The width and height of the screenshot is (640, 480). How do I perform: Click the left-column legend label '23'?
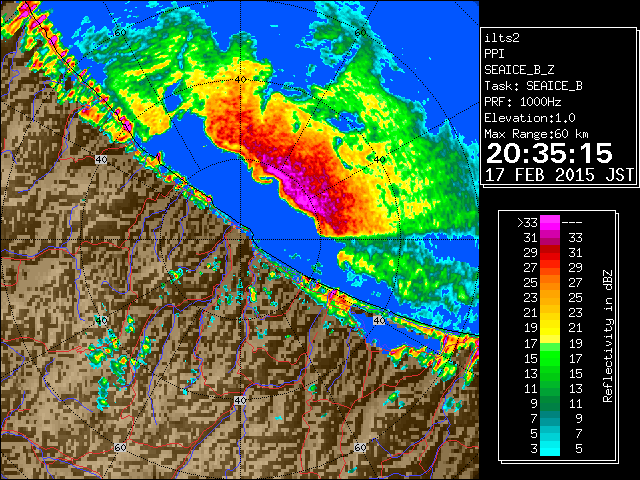click(531, 298)
